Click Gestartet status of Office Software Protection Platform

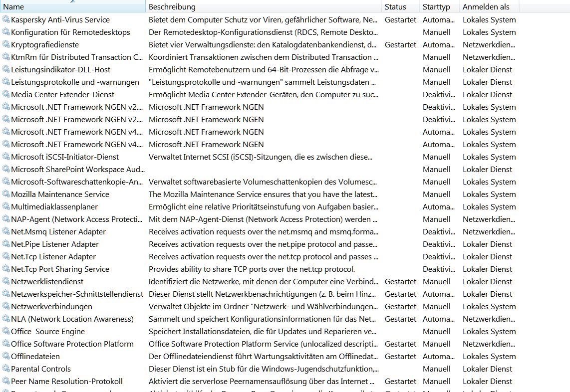(x=400, y=344)
